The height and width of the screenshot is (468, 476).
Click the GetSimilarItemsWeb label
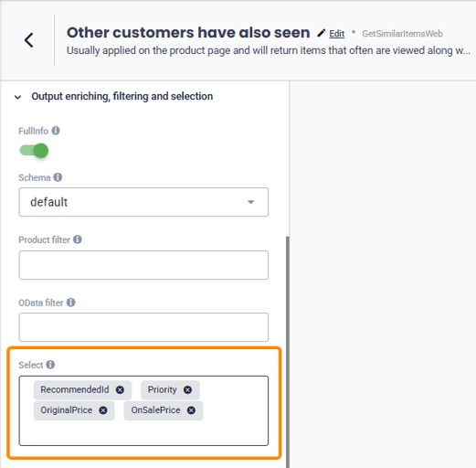point(402,34)
